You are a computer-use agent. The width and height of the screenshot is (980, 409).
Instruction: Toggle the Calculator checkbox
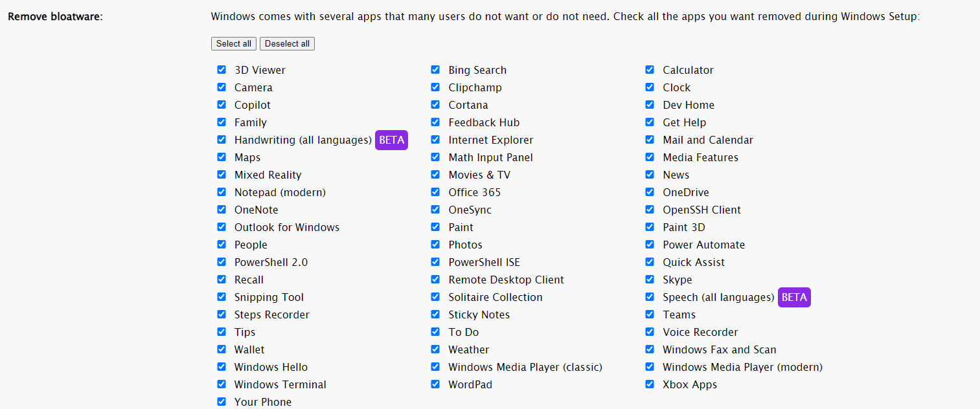pyautogui.click(x=650, y=70)
